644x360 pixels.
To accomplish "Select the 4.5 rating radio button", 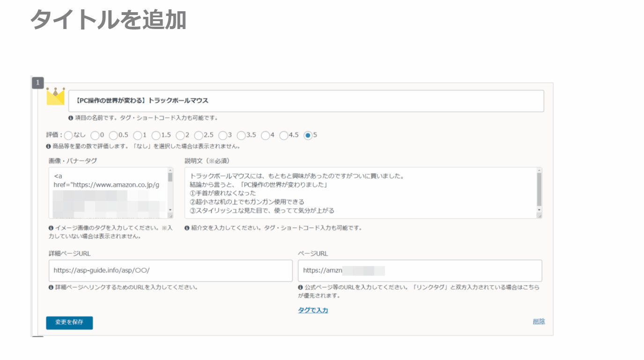I will pyautogui.click(x=283, y=135).
